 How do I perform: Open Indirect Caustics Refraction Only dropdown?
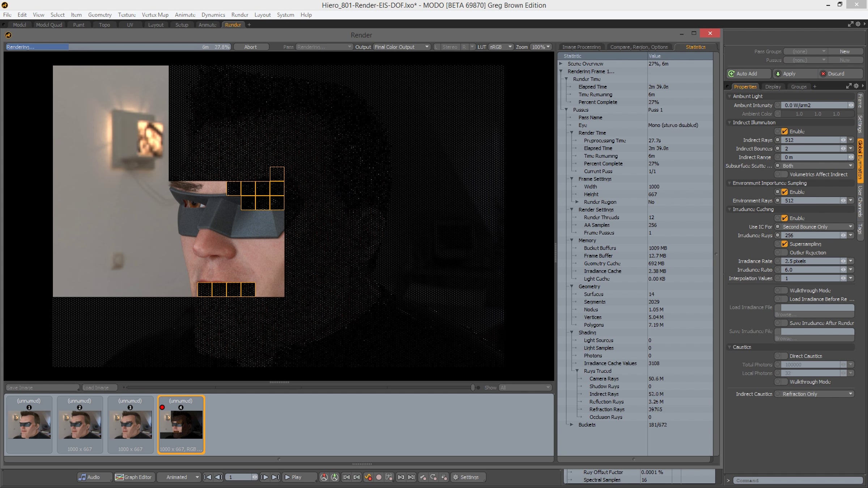(817, 394)
